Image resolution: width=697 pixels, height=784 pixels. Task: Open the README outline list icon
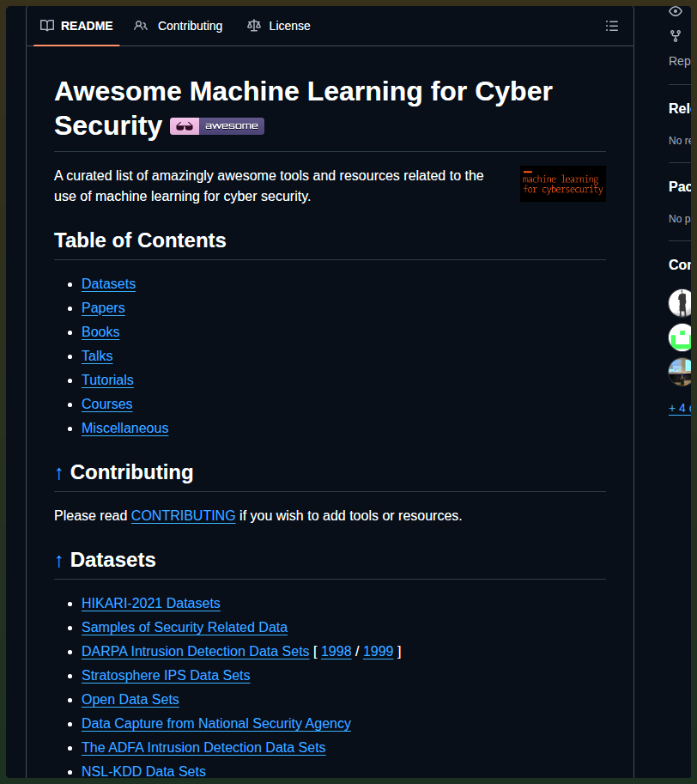(x=611, y=26)
